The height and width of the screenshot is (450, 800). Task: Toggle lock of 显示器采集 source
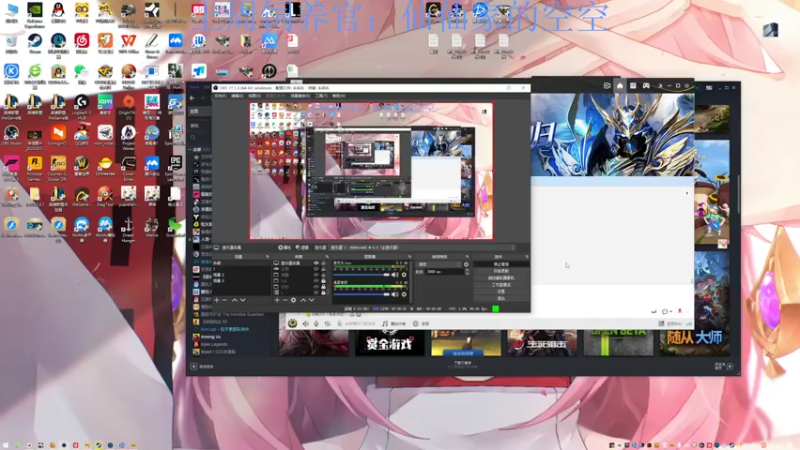323,263
